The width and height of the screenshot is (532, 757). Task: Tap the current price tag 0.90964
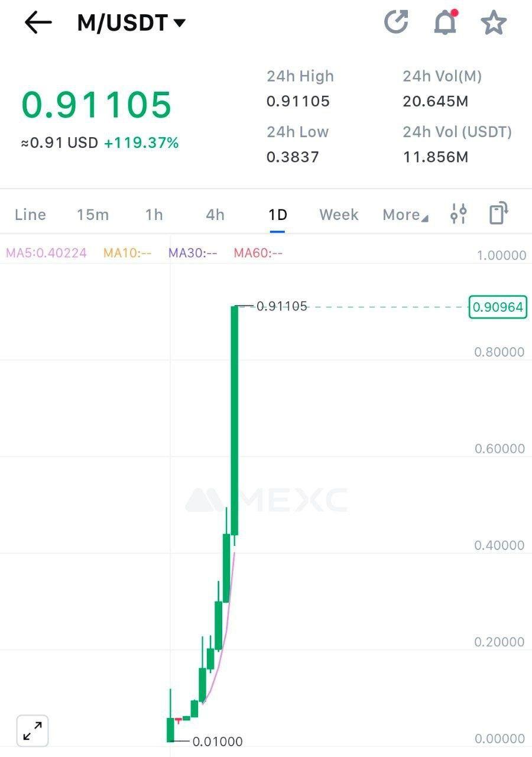497,307
